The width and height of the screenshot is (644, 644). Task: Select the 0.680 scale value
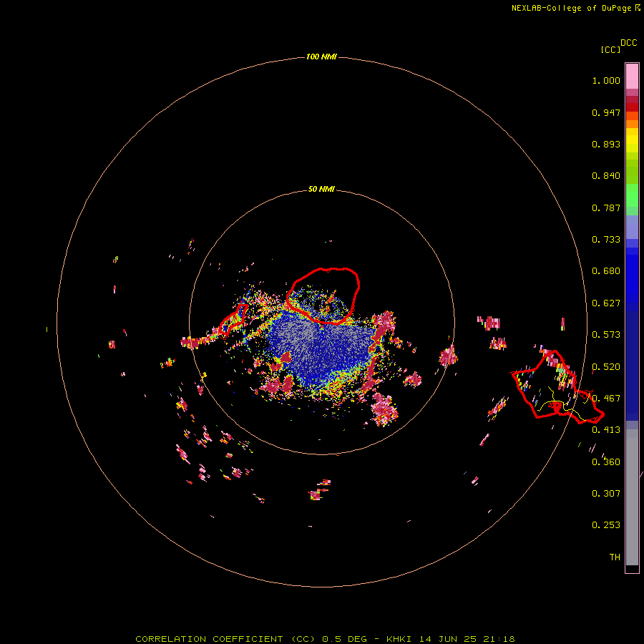tap(606, 271)
